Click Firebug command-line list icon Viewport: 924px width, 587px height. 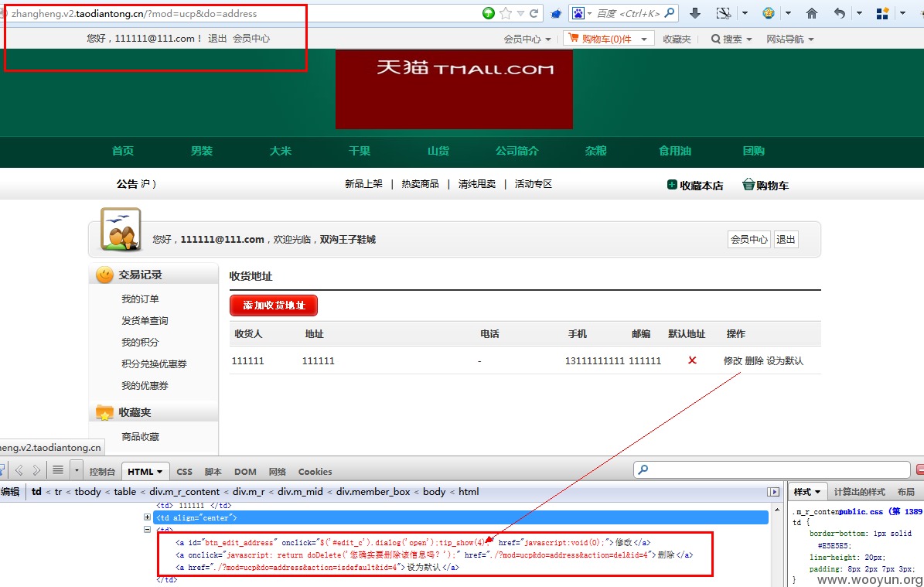pyautogui.click(x=58, y=470)
